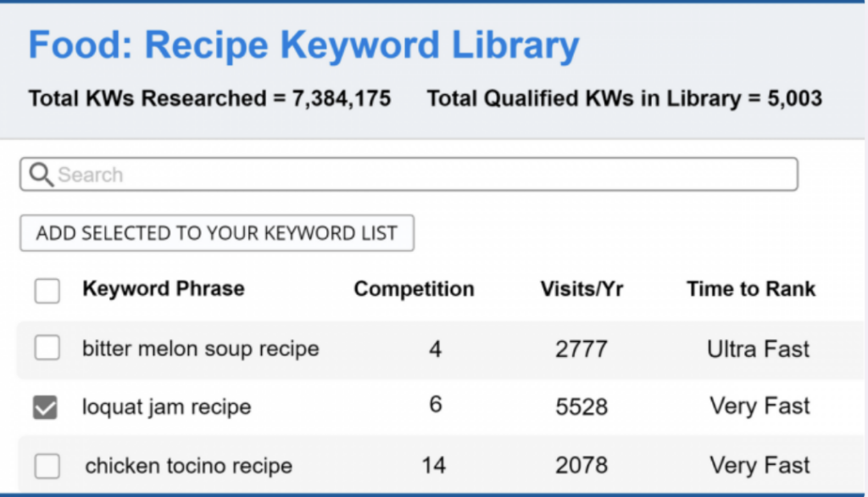
Task: Sort by Time to Rank column header
Action: click(751, 289)
